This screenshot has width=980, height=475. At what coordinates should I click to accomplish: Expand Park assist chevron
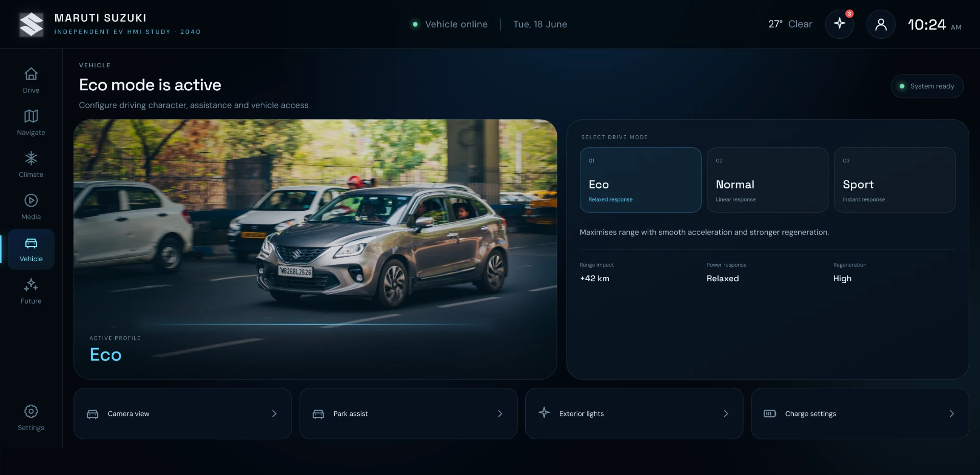click(500, 414)
